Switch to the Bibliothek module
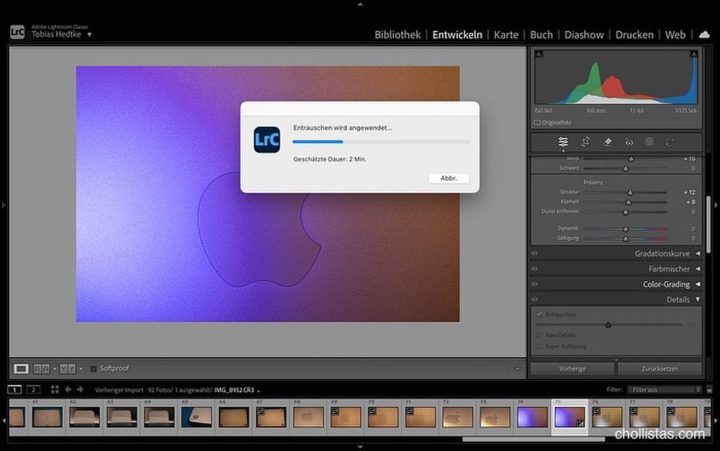720x451 pixels. coord(397,35)
